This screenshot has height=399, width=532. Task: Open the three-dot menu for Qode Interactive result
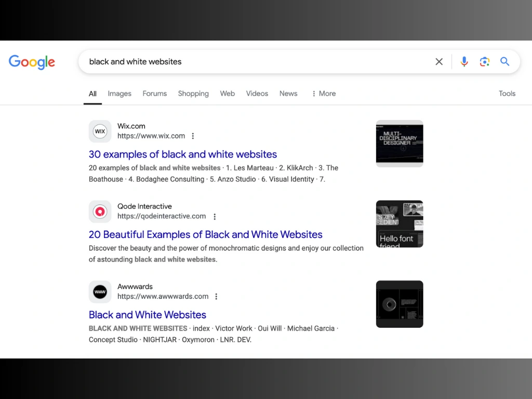(215, 217)
